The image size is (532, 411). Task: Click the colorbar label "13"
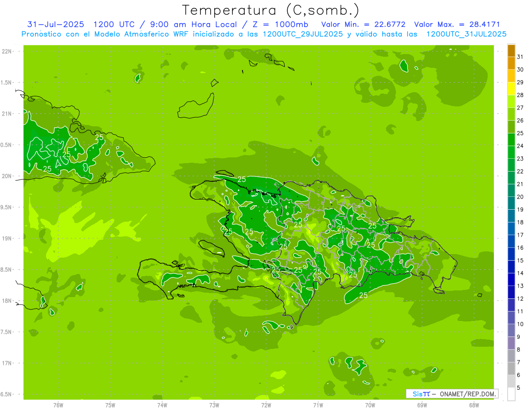(x=520, y=286)
